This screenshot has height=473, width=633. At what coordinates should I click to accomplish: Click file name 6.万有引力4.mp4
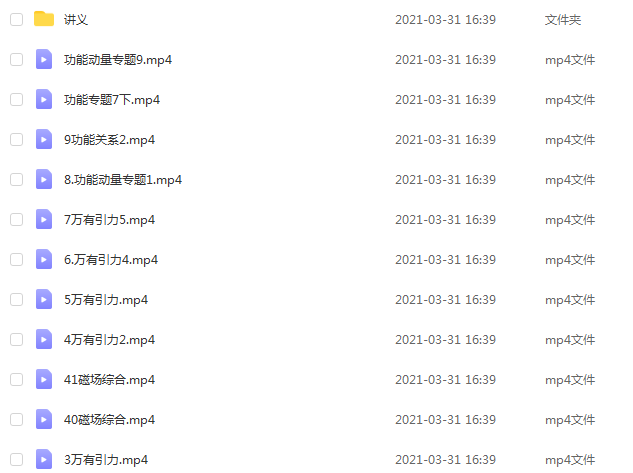(111, 260)
